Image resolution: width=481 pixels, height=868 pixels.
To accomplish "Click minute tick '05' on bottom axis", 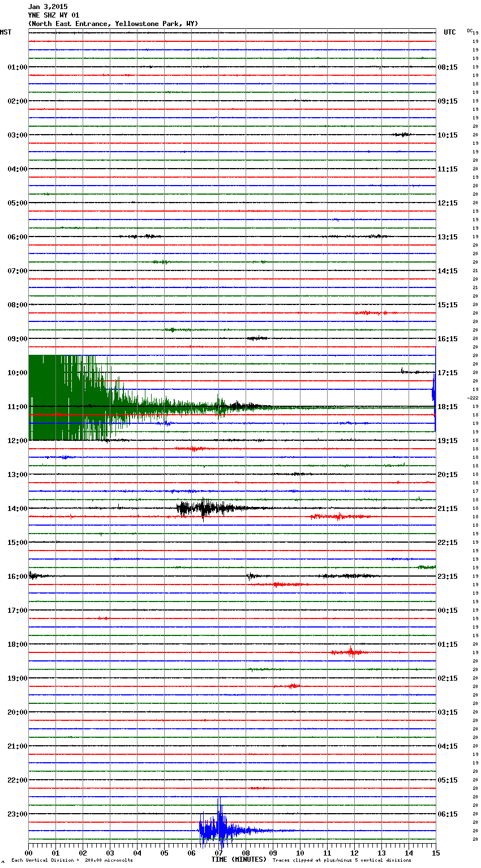I will pyautogui.click(x=164, y=853).
